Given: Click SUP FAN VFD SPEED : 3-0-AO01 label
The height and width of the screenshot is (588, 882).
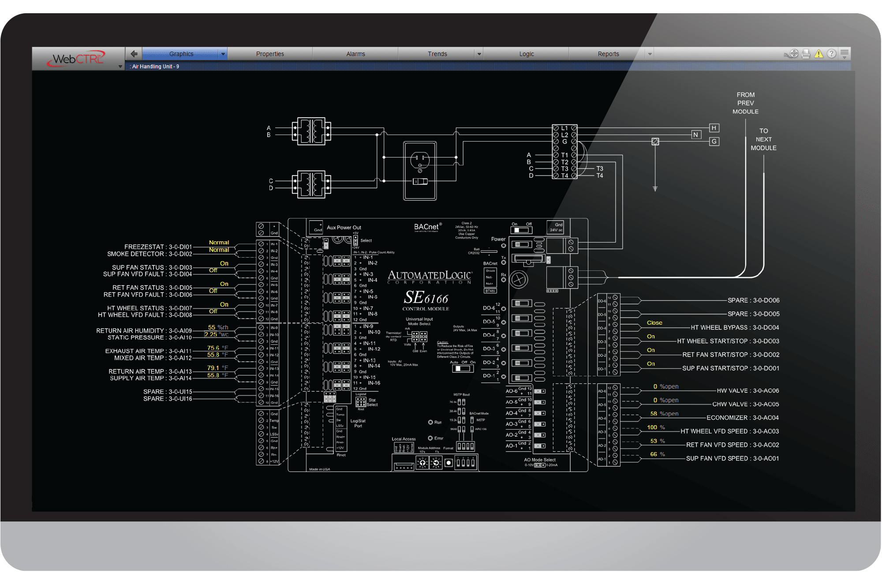Looking at the screenshot, I should coord(733,458).
